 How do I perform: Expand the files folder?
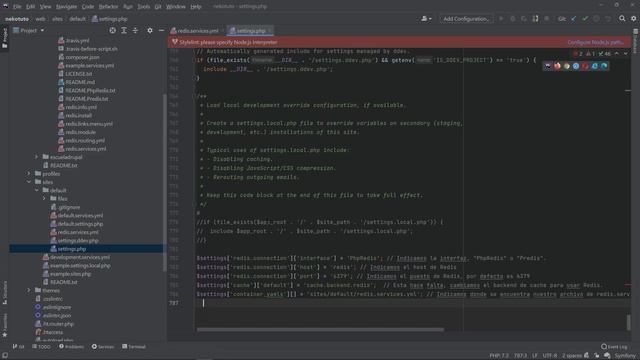pos(44,199)
